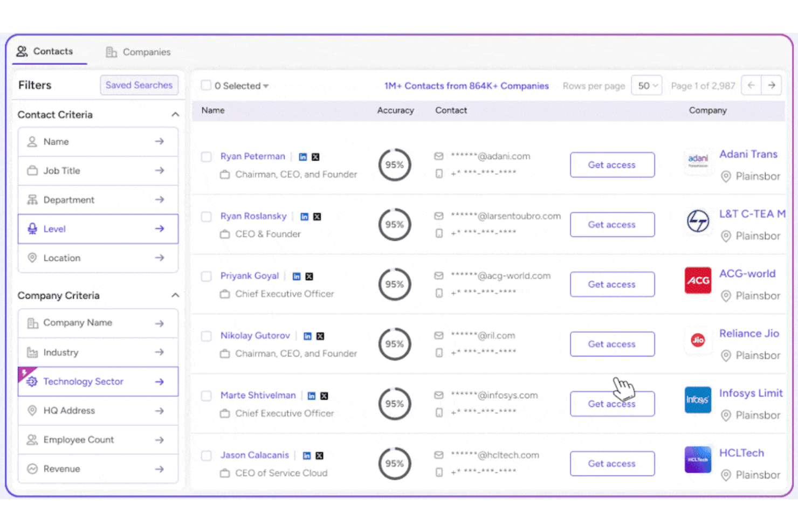Expand the Department filter
The image size is (798, 532).
pos(98,200)
